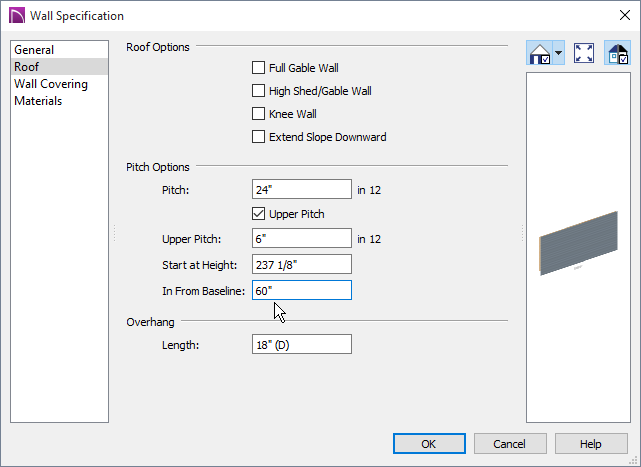Screen dimensions: 641x467
Task: Toggle the selected-object color preview icon
Action: (617, 53)
